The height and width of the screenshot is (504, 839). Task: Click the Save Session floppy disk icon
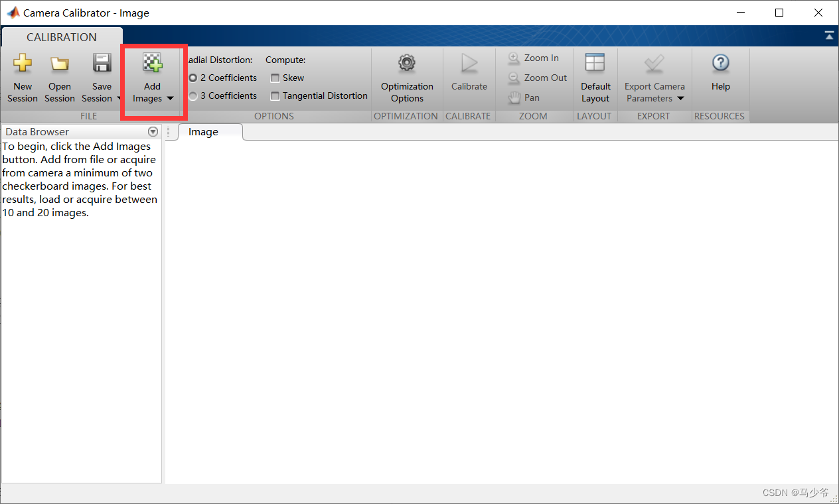tap(102, 63)
